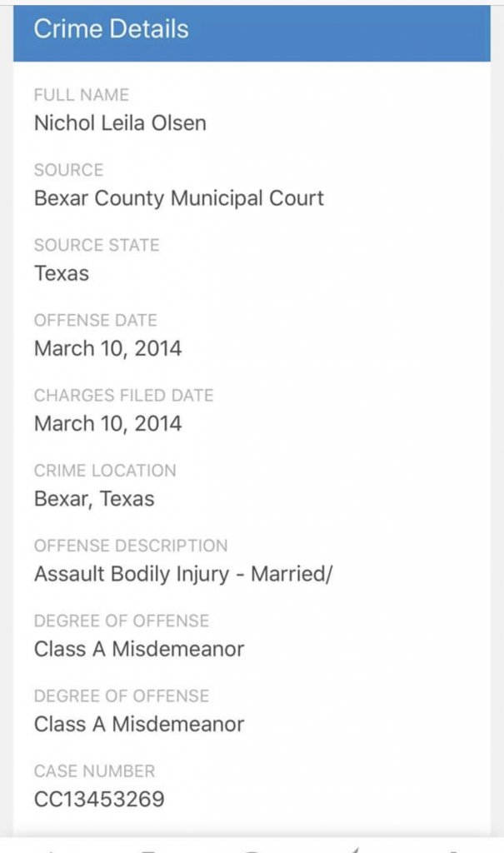Select Assault Bodily Injury - Married/ text
Image resolution: width=504 pixels, height=853 pixels.
pyautogui.click(x=183, y=574)
